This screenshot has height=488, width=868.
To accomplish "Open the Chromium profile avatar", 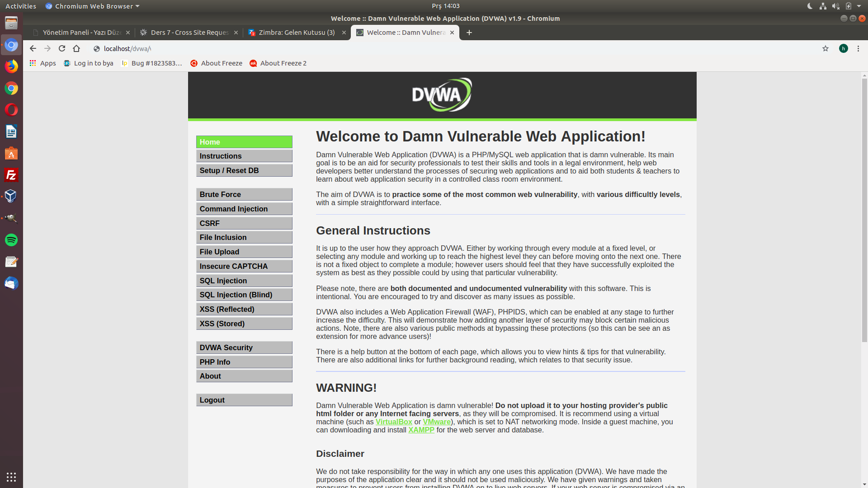I will pyautogui.click(x=844, y=48).
